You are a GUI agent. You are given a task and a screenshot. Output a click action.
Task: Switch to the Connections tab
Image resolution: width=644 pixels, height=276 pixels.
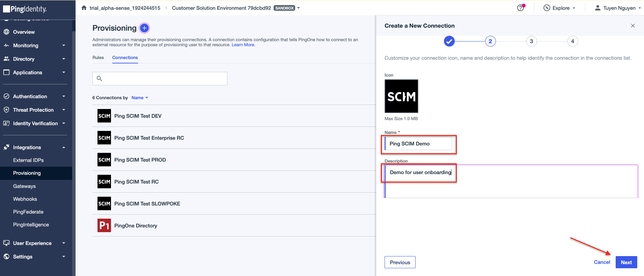click(125, 57)
